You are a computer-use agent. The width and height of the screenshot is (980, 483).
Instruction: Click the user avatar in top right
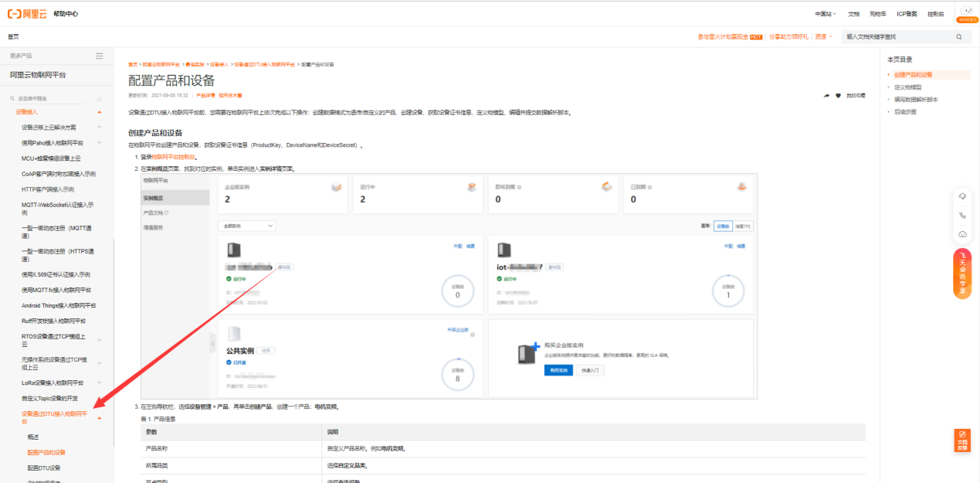(x=967, y=13)
